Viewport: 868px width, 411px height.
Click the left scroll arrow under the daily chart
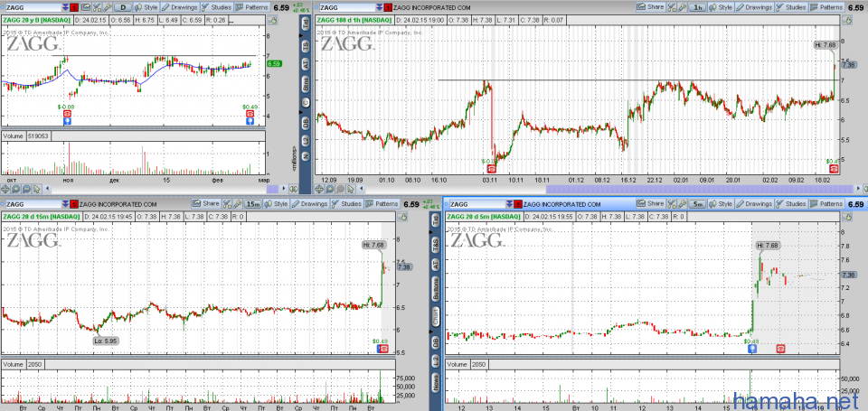coord(47,189)
